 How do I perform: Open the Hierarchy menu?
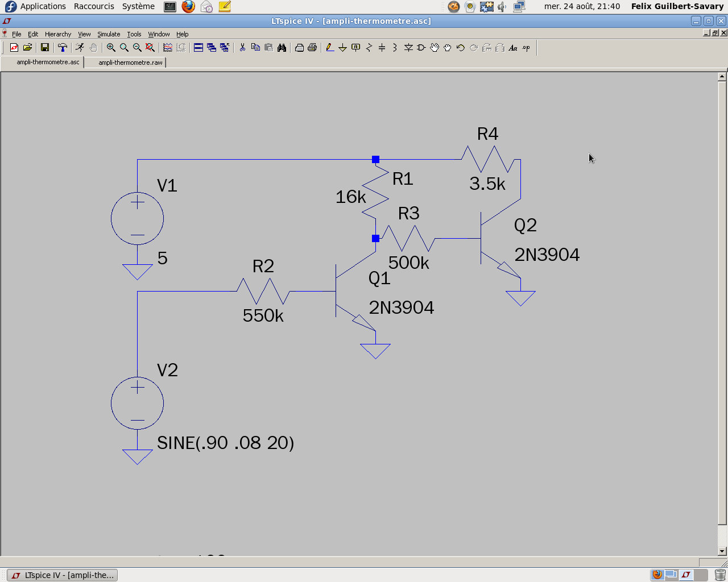point(58,34)
